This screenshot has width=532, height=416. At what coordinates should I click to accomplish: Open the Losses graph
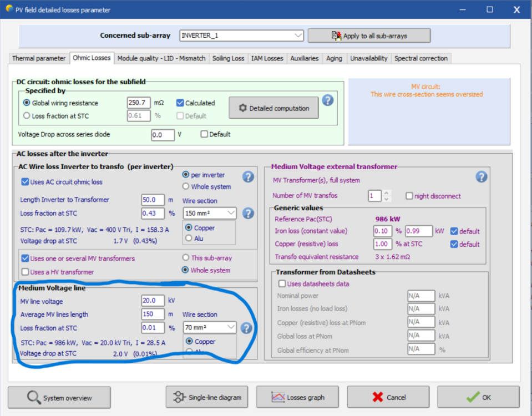click(298, 397)
